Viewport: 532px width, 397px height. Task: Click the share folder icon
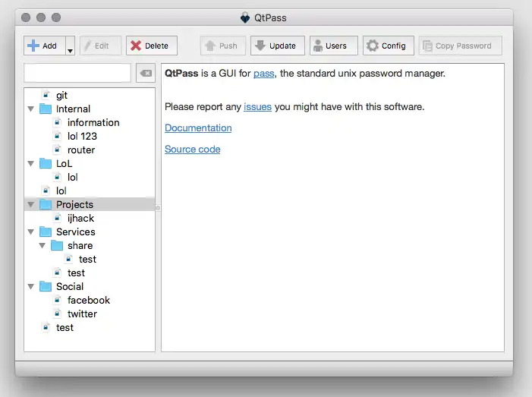click(x=57, y=245)
